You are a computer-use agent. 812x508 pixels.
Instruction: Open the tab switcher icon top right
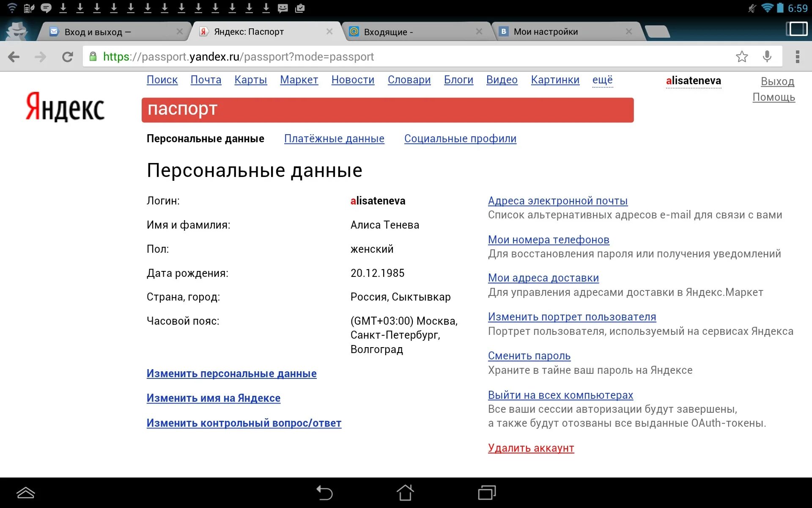797,29
